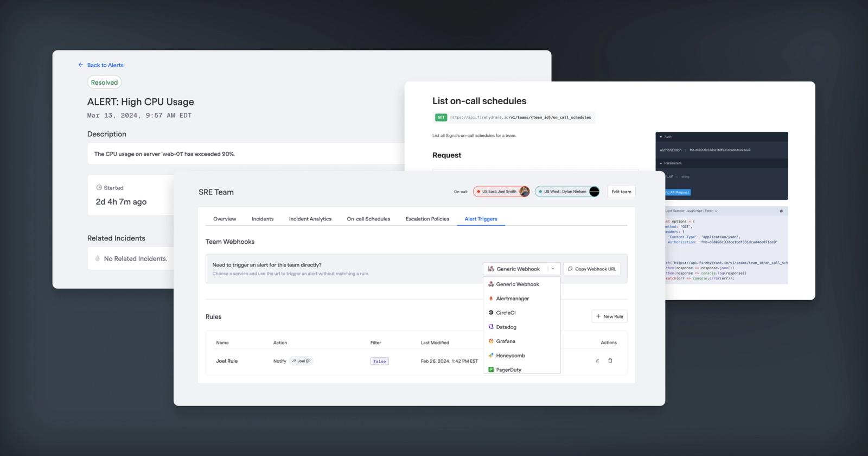The width and height of the screenshot is (868, 456).
Task: Select the Datadog icon in webhook list
Action: pyautogui.click(x=491, y=327)
